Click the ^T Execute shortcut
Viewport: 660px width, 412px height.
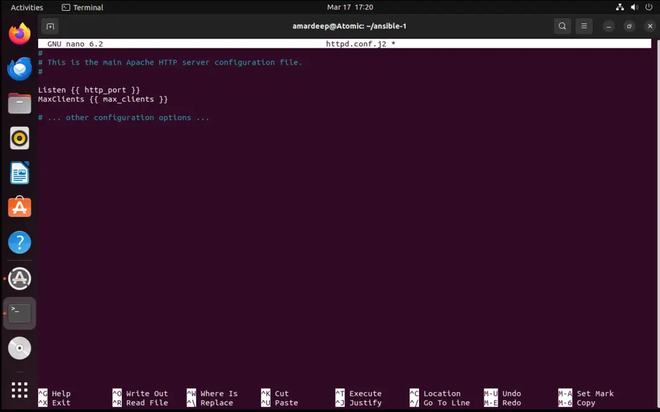click(359, 393)
